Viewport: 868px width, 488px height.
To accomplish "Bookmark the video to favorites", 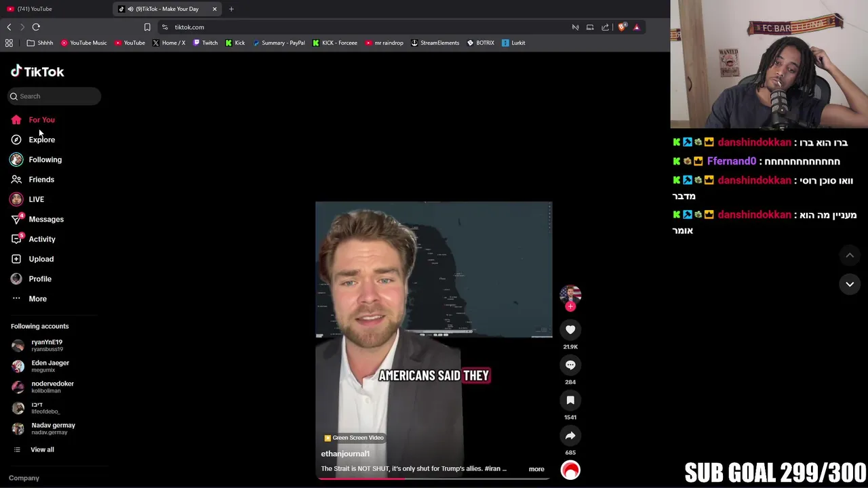I will tap(570, 400).
